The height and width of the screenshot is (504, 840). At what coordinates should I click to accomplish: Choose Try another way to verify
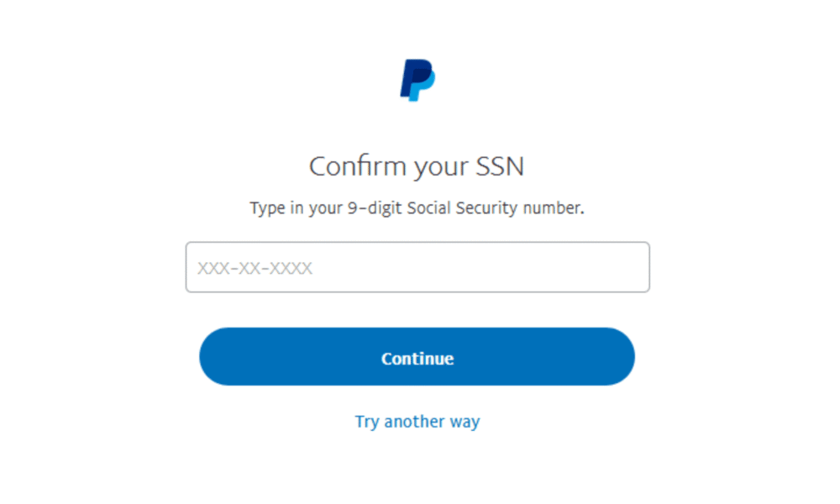pos(417,421)
